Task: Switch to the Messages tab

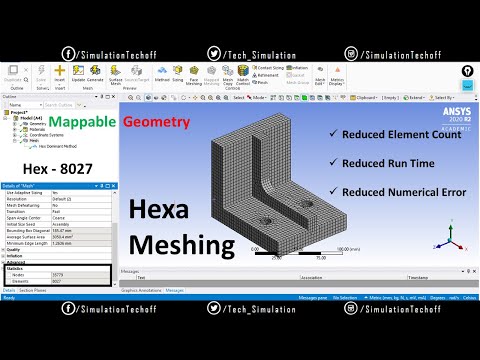Action: [175, 291]
